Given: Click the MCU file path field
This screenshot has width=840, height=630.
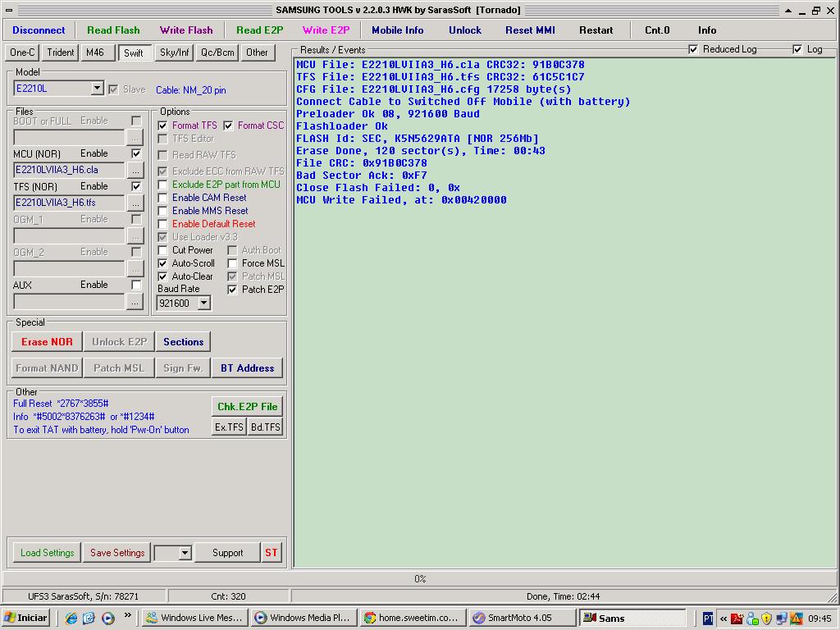Looking at the screenshot, I should [68, 171].
